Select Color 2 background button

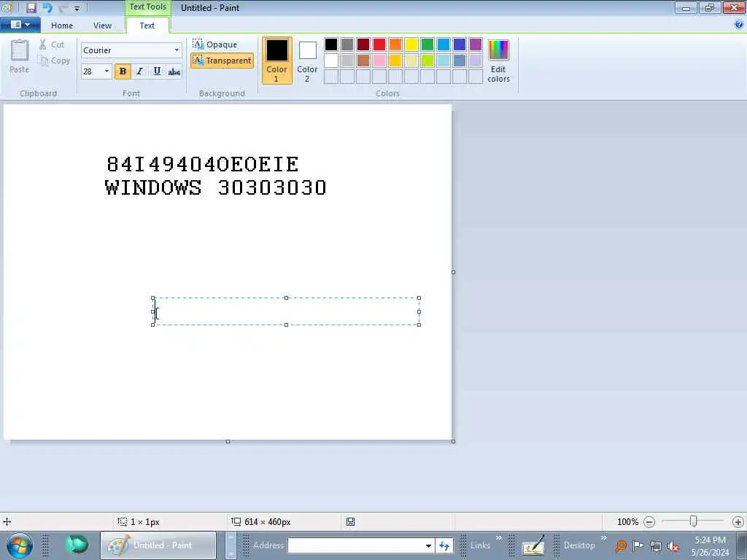pos(307,61)
